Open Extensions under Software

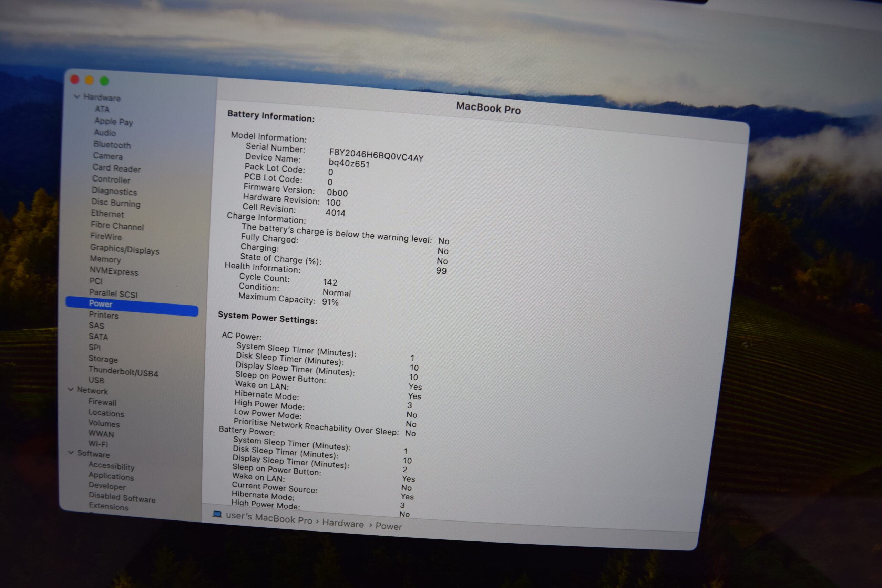pos(109,506)
